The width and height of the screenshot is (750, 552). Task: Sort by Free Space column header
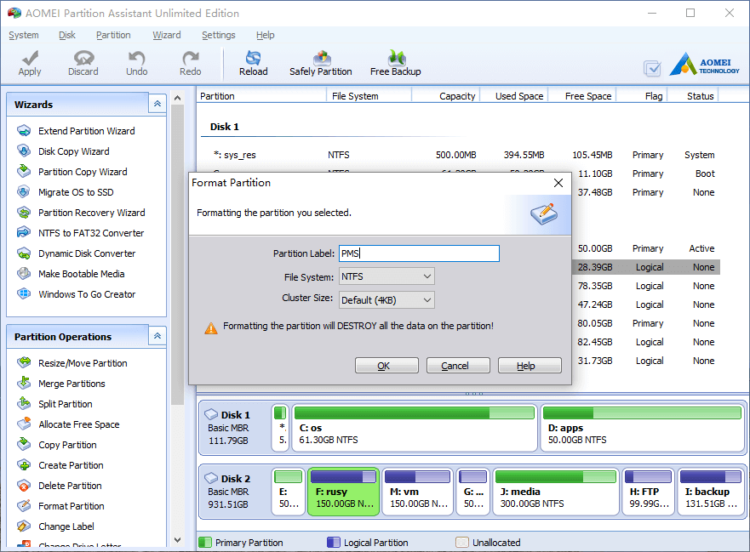[582, 96]
